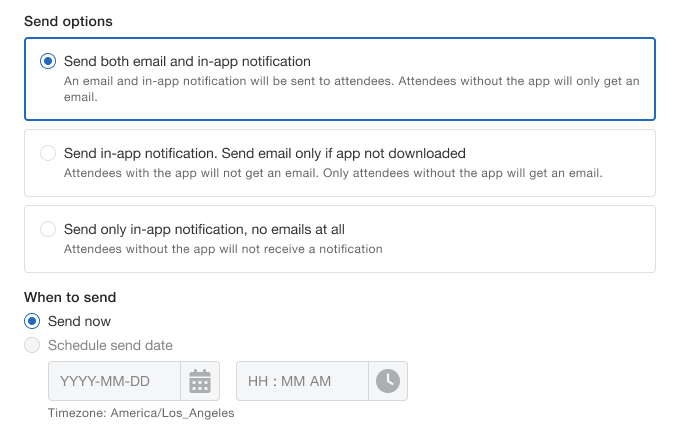Click the 'Schedule send date' label text
The image size is (679, 435).
pyautogui.click(x=110, y=345)
